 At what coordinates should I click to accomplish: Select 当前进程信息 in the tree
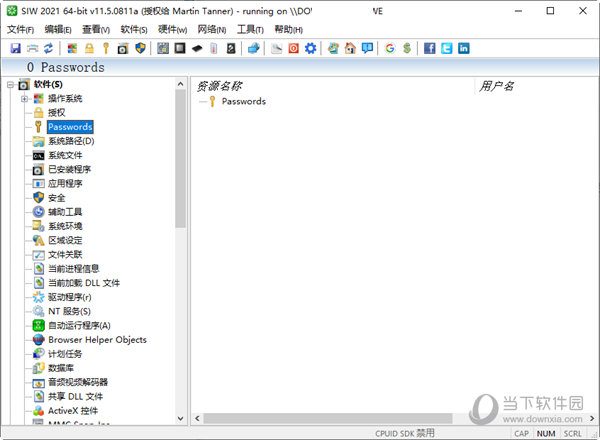[x=73, y=269]
